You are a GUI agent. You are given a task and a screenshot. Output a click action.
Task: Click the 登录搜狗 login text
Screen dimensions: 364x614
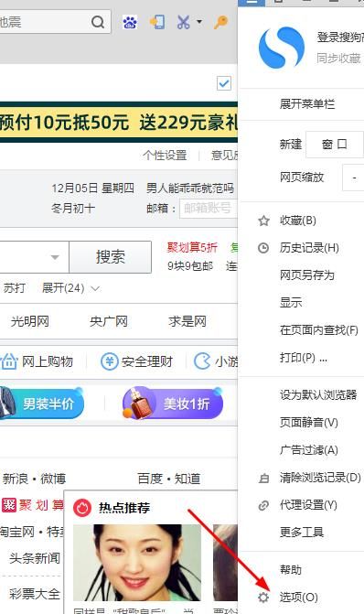tap(340, 38)
